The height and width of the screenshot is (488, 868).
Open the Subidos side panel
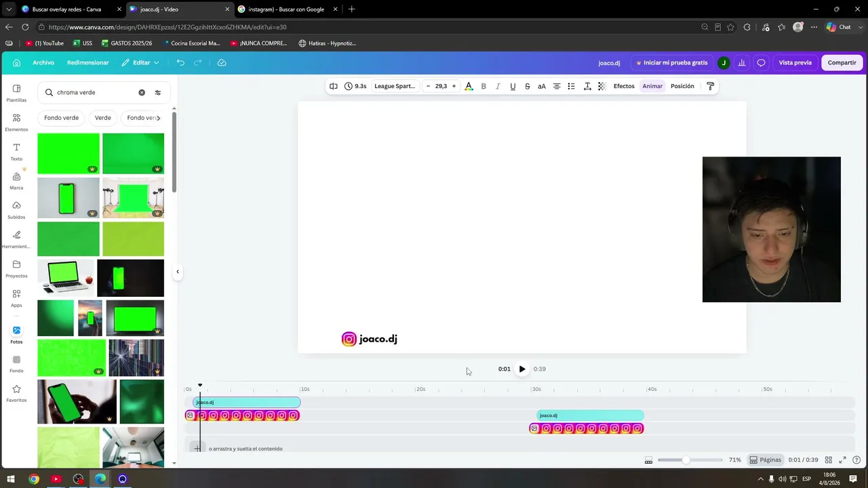point(16,210)
